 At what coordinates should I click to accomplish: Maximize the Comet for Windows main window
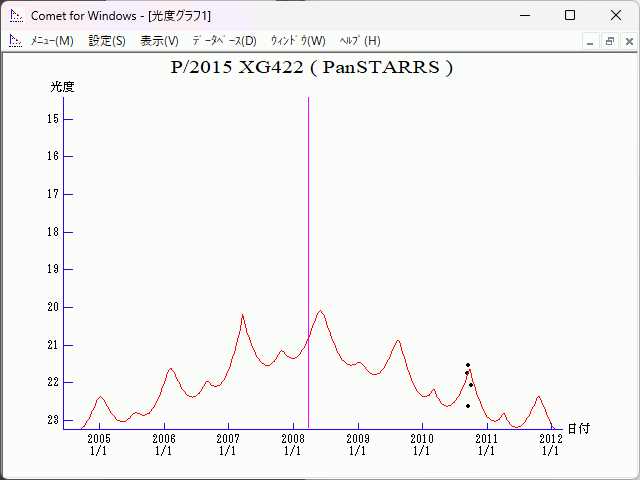coord(570,15)
